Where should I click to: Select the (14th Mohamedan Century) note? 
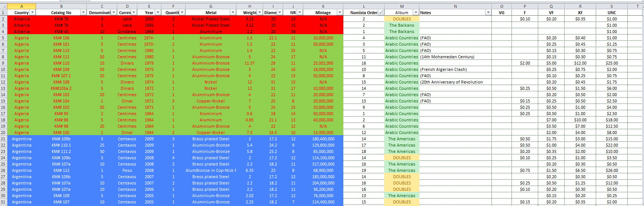(x=455, y=57)
